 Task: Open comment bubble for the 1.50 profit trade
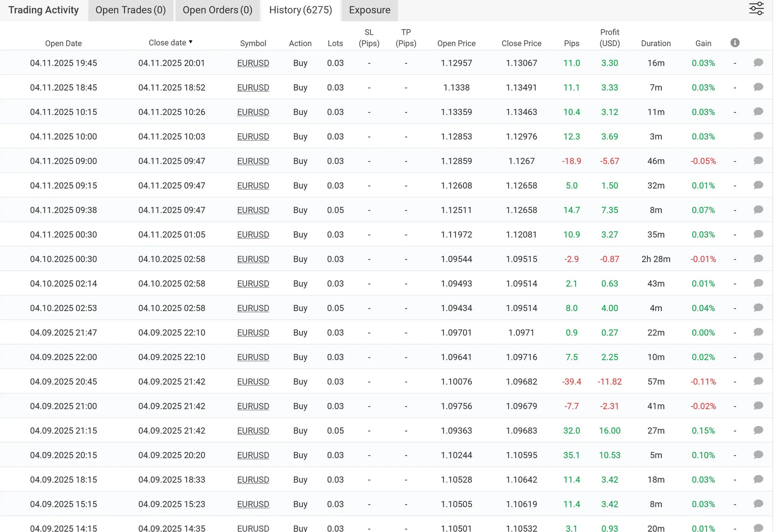point(758,185)
